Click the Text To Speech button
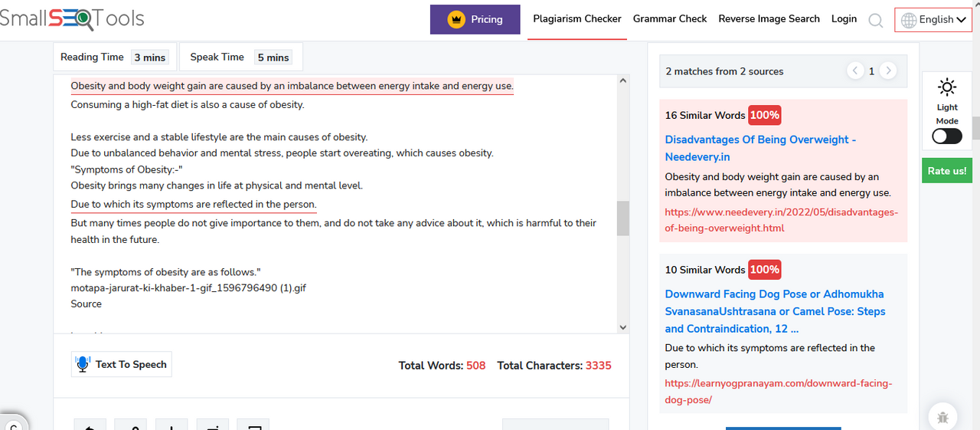980x430 pixels. pyautogui.click(x=121, y=365)
